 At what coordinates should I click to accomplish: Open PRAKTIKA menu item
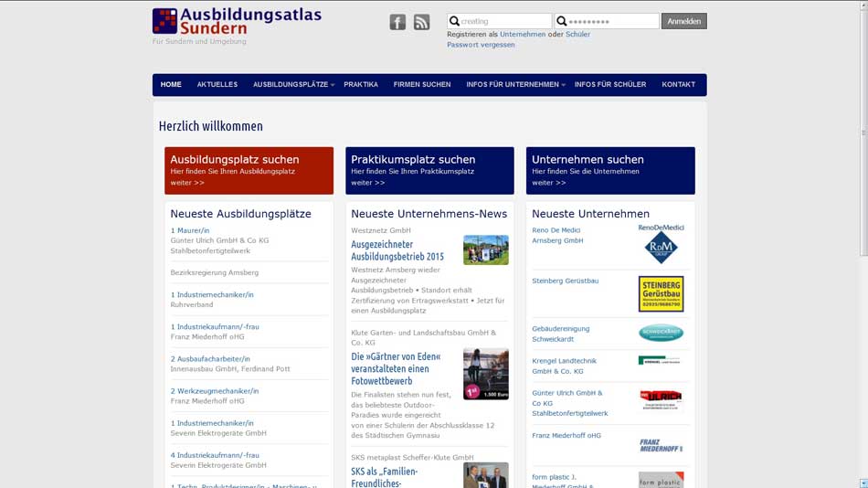pos(361,85)
